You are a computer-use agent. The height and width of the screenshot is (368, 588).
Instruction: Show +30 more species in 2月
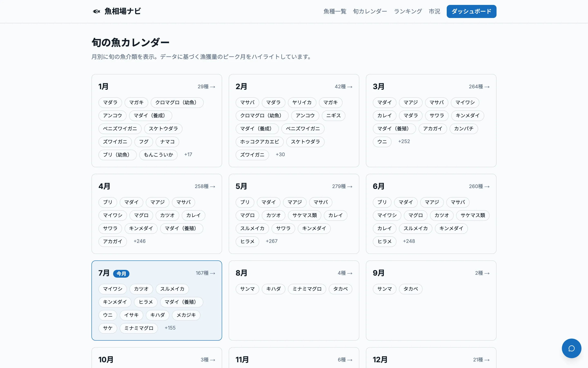pos(280,155)
